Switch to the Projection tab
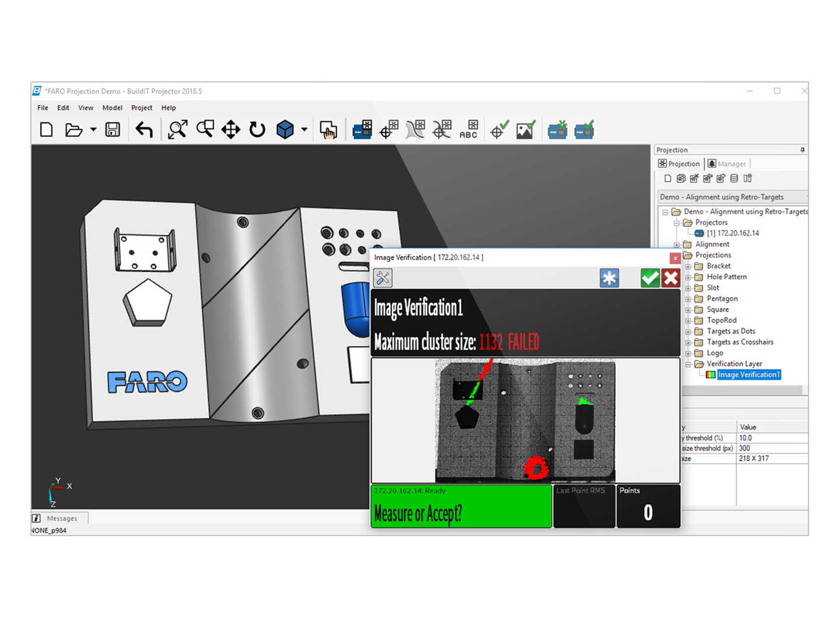 point(679,164)
